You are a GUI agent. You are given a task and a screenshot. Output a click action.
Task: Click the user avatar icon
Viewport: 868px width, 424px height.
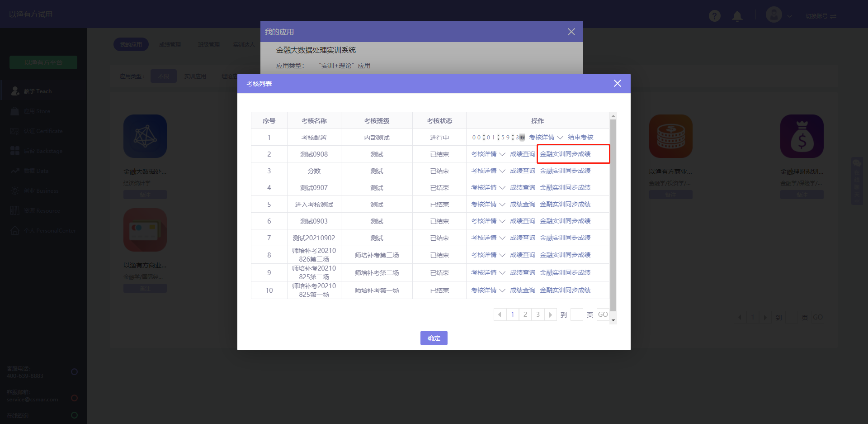point(774,15)
